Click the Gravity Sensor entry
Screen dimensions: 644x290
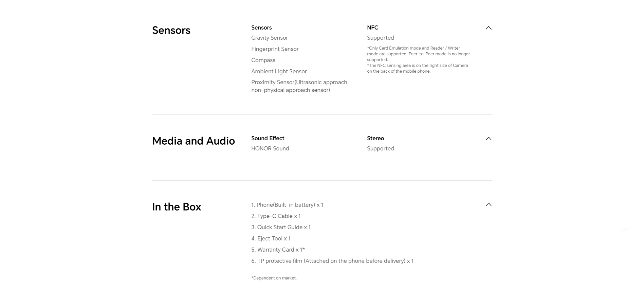[270, 38]
